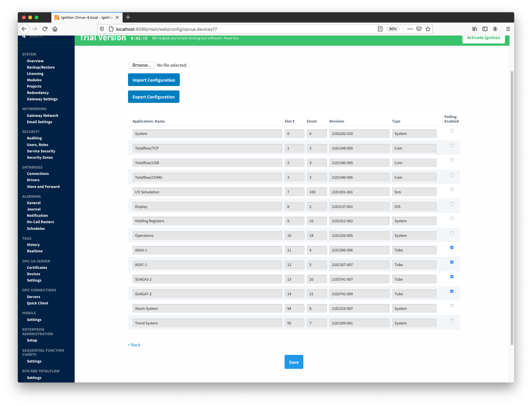Open Realtime under Tags
This screenshot has width=532, height=406.
click(x=35, y=251)
